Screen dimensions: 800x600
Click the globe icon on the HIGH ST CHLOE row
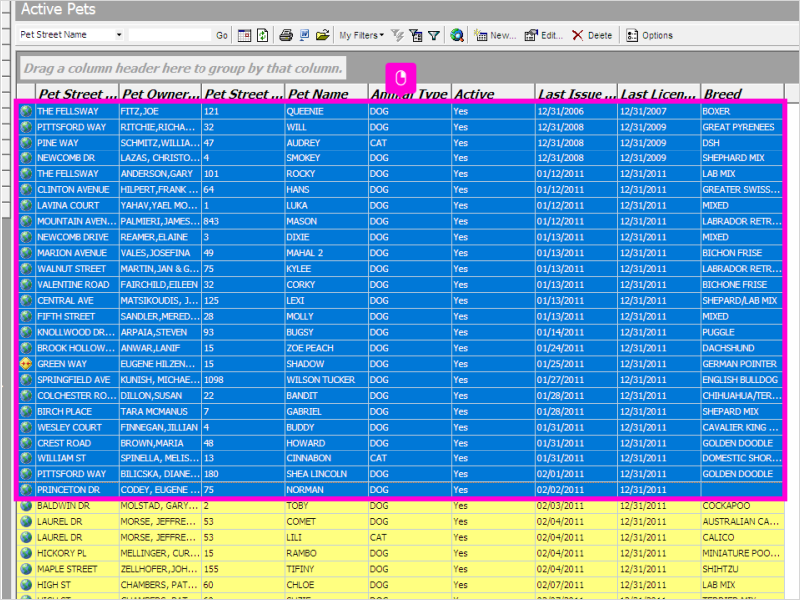26,585
